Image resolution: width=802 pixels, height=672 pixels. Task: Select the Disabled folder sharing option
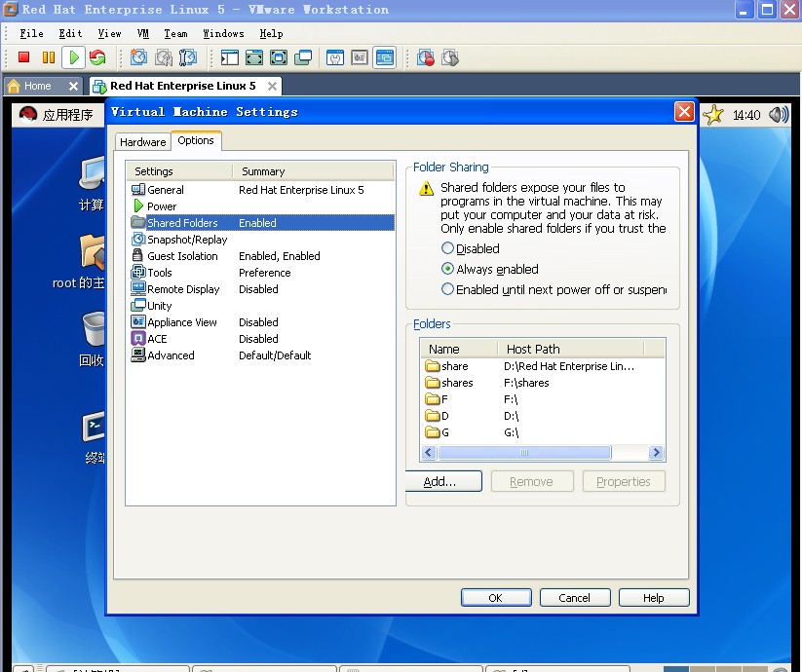448,248
